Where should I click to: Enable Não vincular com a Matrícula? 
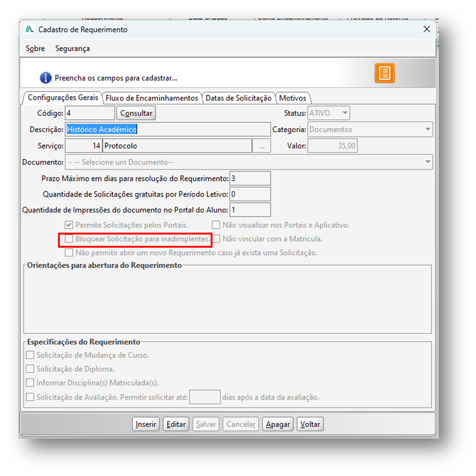[x=216, y=239]
